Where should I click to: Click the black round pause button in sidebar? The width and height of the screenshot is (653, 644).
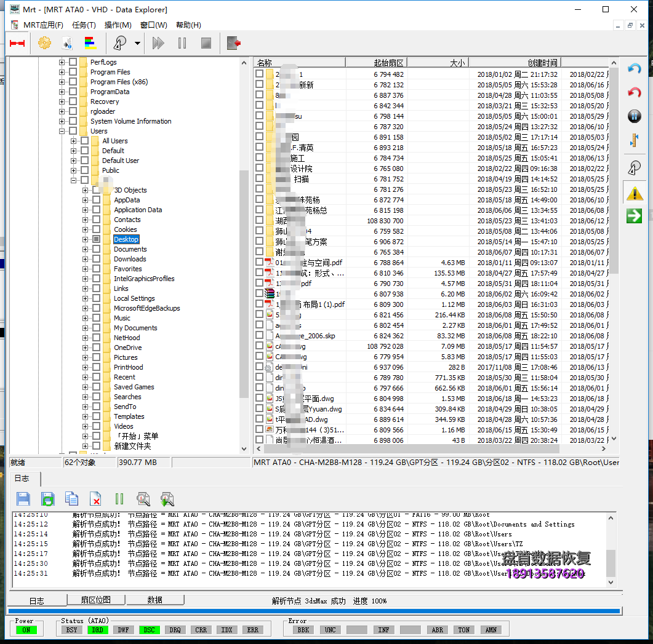(634, 116)
